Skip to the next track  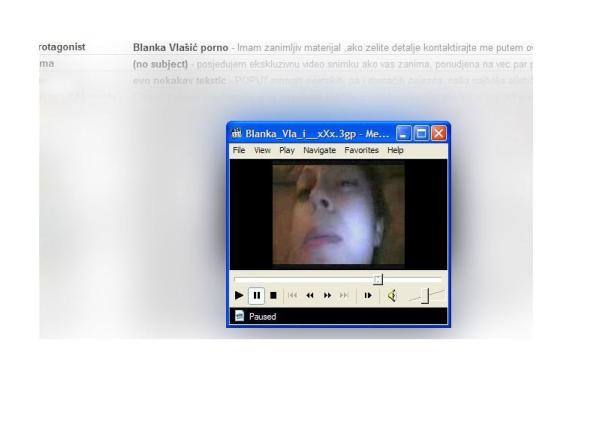point(344,295)
